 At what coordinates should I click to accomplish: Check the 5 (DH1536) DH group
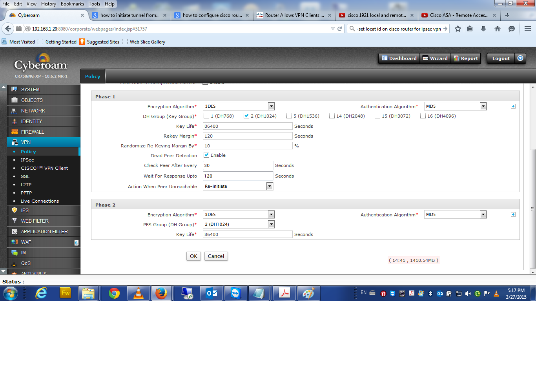click(x=289, y=116)
